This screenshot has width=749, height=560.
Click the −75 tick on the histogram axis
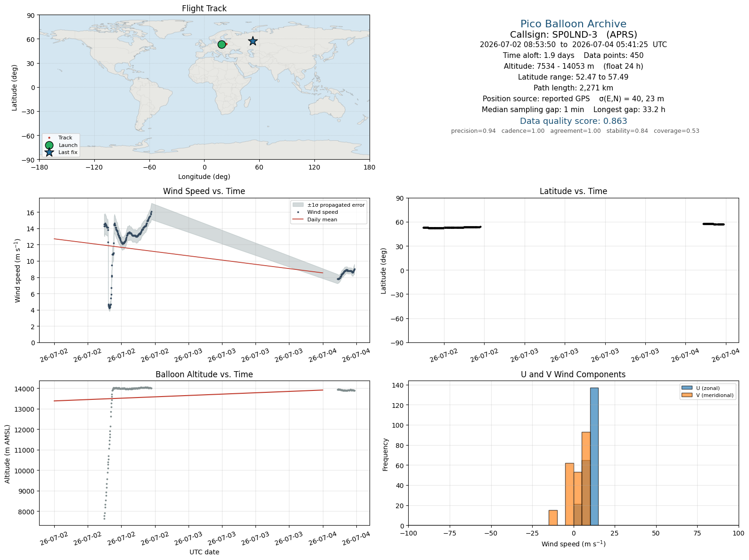[x=450, y=533]
